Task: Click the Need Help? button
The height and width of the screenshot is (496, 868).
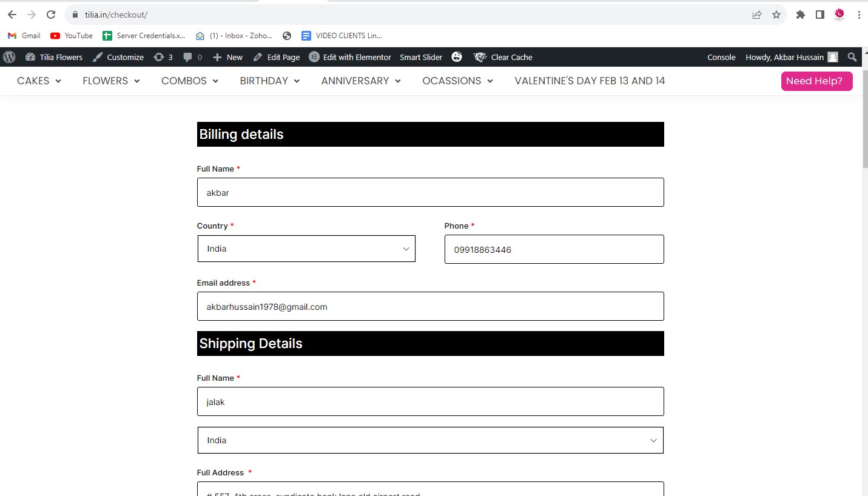Action: (x=816, y=81)
